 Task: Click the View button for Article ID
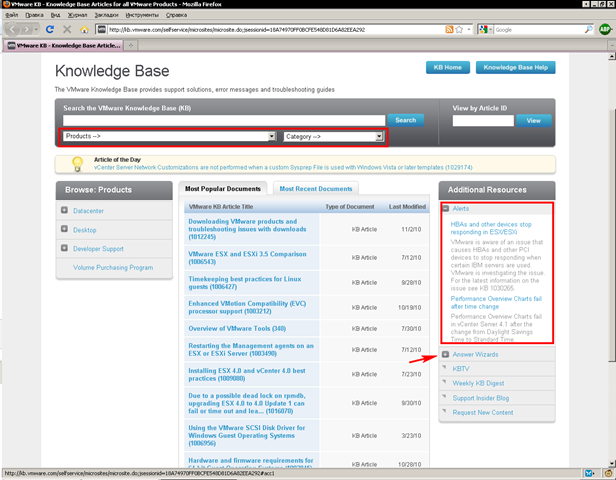[534, 121]
